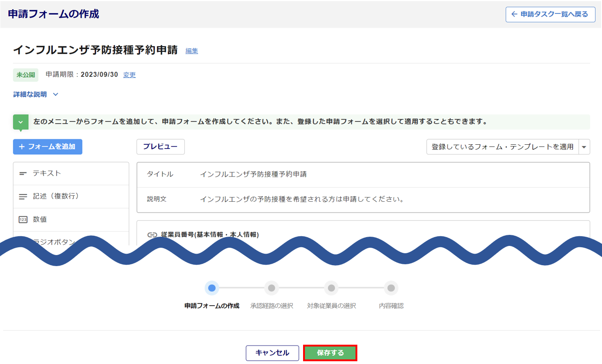Click the テキスト form type icon
Screen dimensions: 602x364
click(23, 174)
